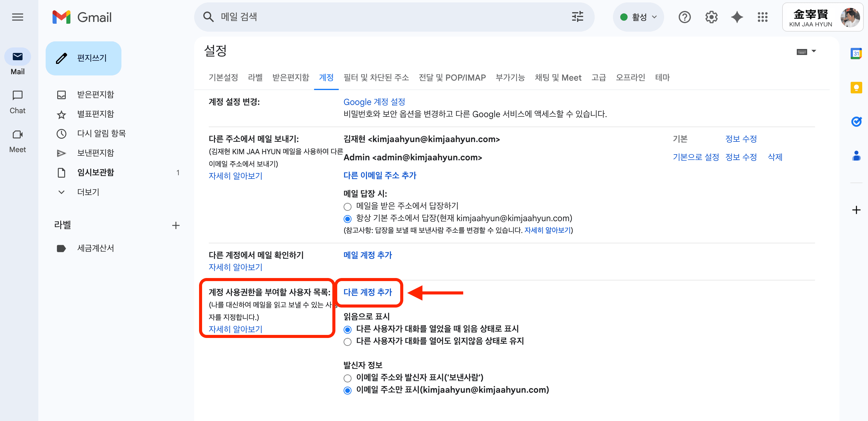Open the 활성 status dropdown
The height and width of the screenshot is (421, 868).
click(639, 17)
